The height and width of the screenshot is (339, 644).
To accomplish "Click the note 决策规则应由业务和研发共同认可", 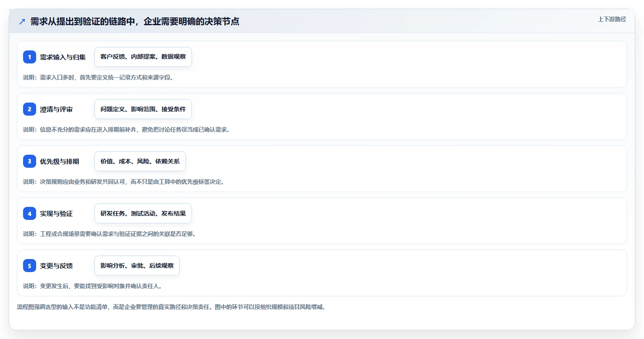I will click(82, 182).
